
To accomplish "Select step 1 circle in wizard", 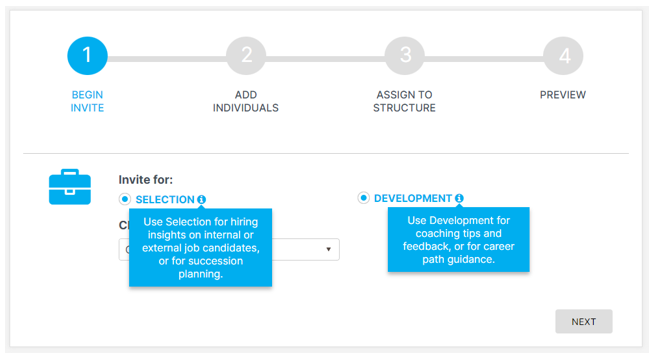I will (87, 56).
